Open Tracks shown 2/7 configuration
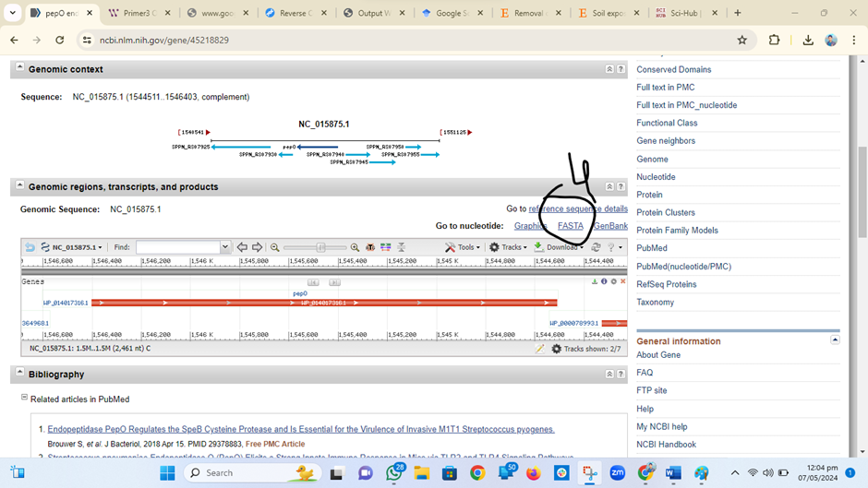Viewport: 868px width, 488px height. pos(585,349)
